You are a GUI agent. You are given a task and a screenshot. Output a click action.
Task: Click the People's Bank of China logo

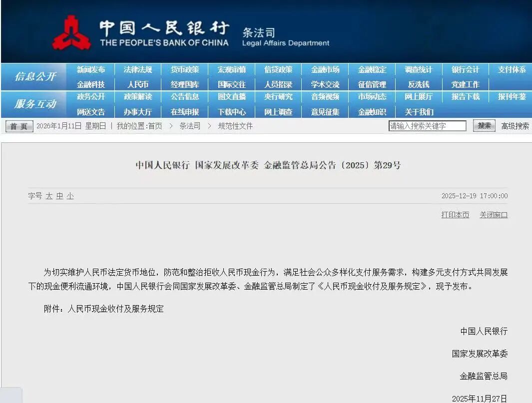74,31
